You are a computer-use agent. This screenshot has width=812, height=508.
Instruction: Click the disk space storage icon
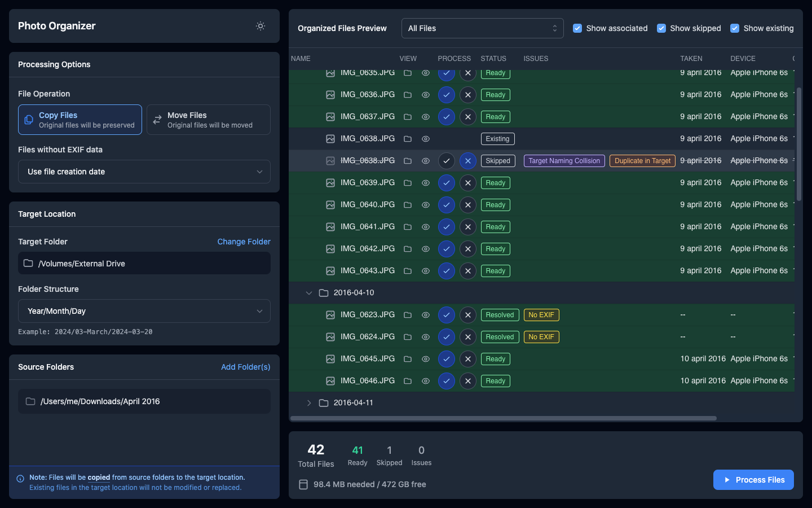303,484
